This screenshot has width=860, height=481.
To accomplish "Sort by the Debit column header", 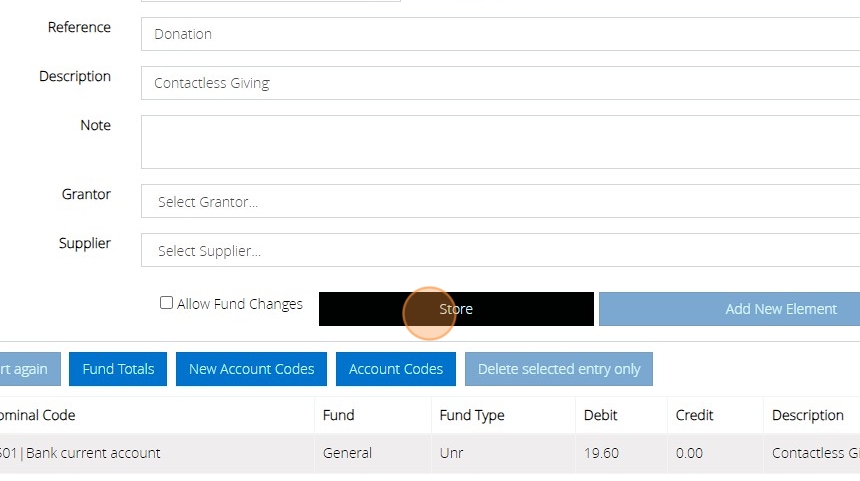I will [x=601, y=415].
